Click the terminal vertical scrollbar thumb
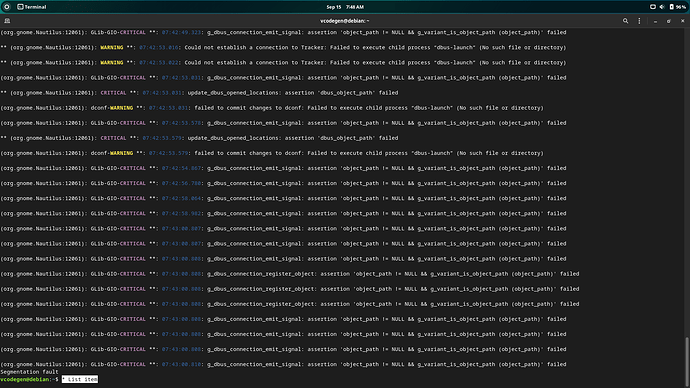 click(x=687, y=361)
